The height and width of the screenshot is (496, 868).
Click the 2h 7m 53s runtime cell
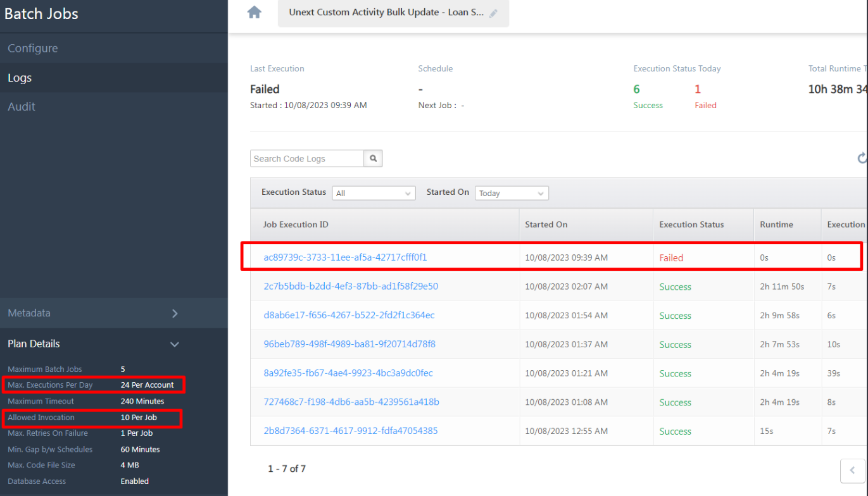(x=780, y=345)
